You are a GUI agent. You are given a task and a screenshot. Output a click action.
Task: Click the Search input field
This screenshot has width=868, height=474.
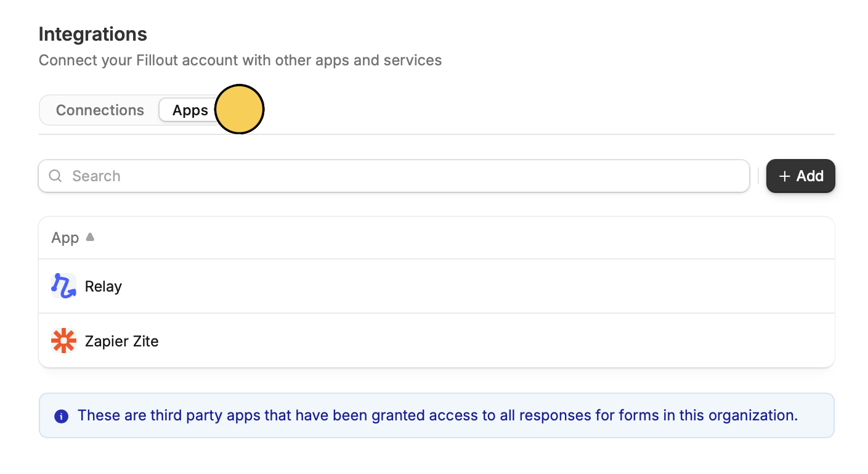pyautogui.click(x=246, y=176)
